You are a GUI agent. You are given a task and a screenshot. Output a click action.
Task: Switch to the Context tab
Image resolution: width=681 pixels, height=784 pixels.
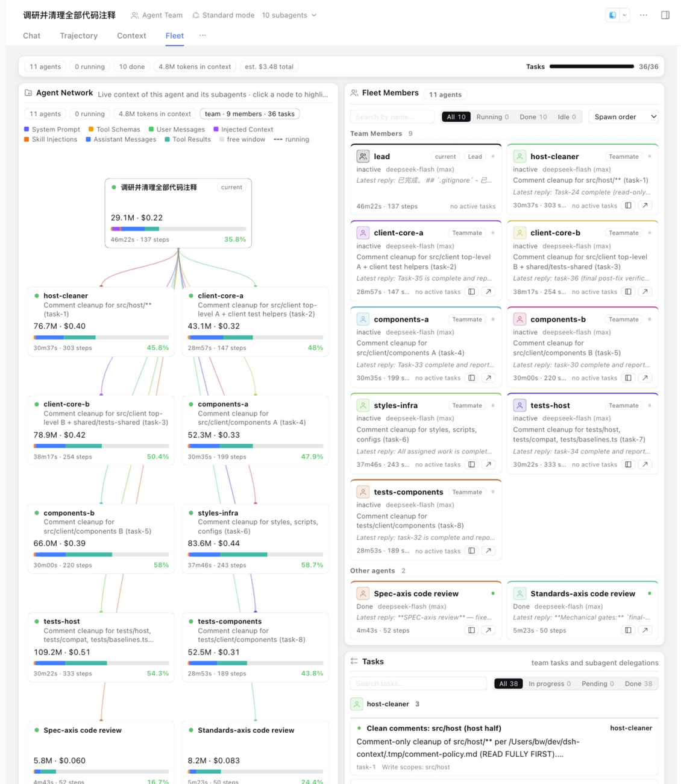point(131,36)
